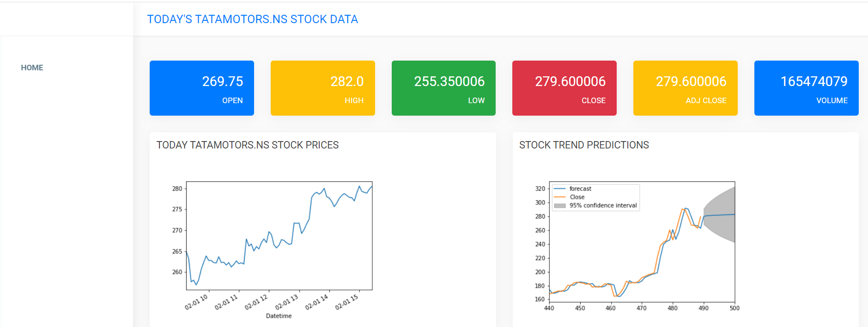
Task: Select the yellow HIGH 282.0 card
Action: pyautogui.click(x=323, y=88)
